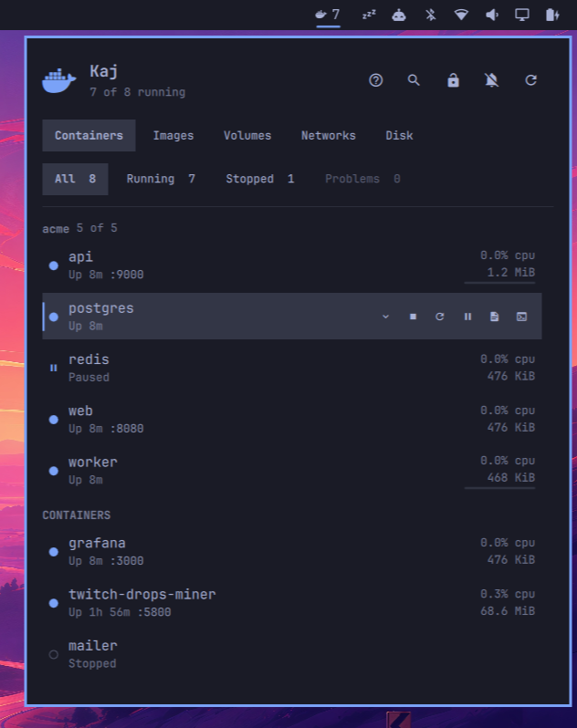Click the Docker whale logo
Viewport: 577px width, 728px height.
[x=59, y=81]
